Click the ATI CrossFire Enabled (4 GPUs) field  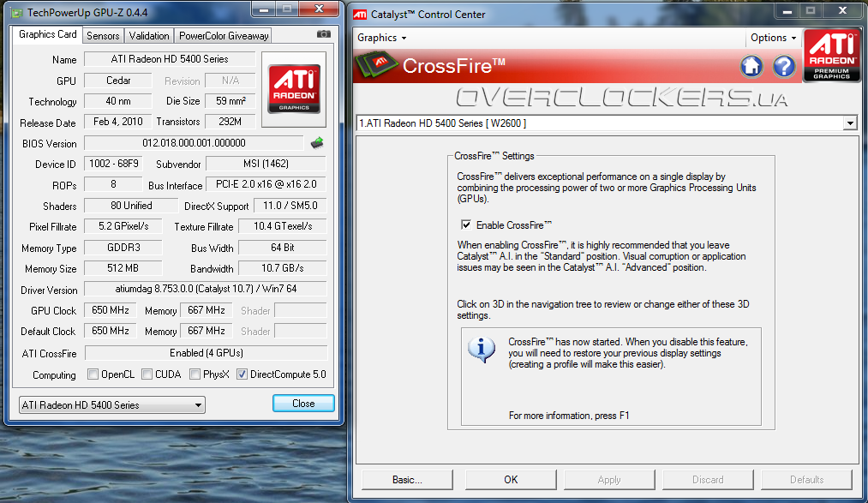(x=206, y=352)
